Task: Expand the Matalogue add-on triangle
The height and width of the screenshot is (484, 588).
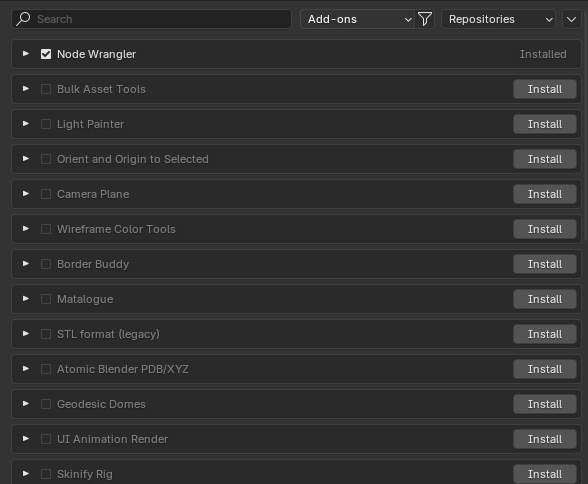Action: click(26, 299)
